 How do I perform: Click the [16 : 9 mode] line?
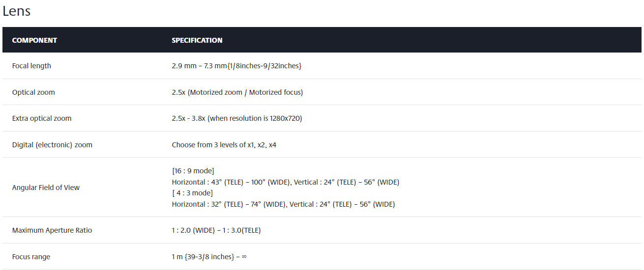(x=193, y=171)
